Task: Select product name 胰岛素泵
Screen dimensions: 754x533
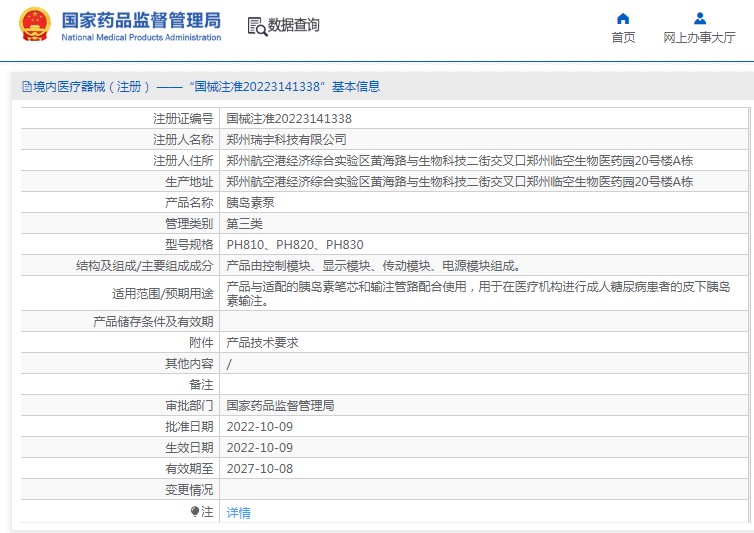Action: [251, 203]
